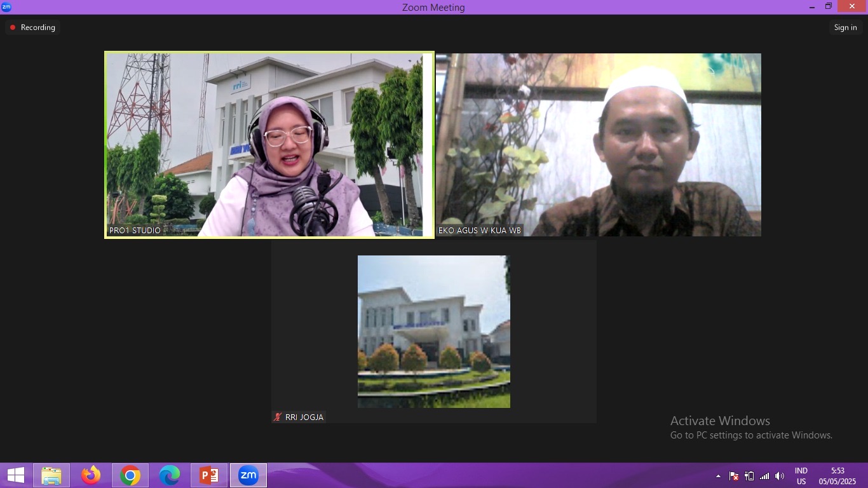
Task: Select the RRI JOGJA participant tile
Action: click(434, 332)
